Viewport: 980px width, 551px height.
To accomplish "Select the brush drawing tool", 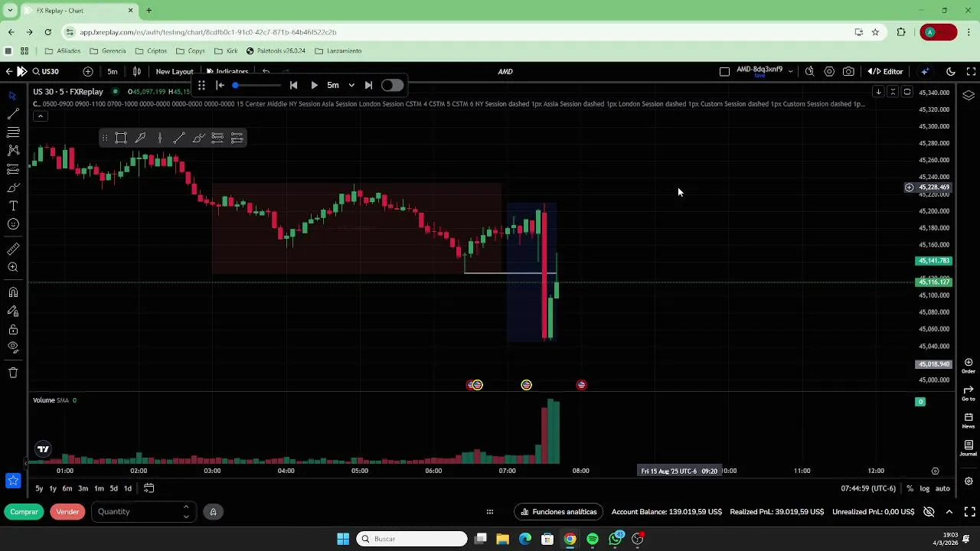I will (12, 187).
